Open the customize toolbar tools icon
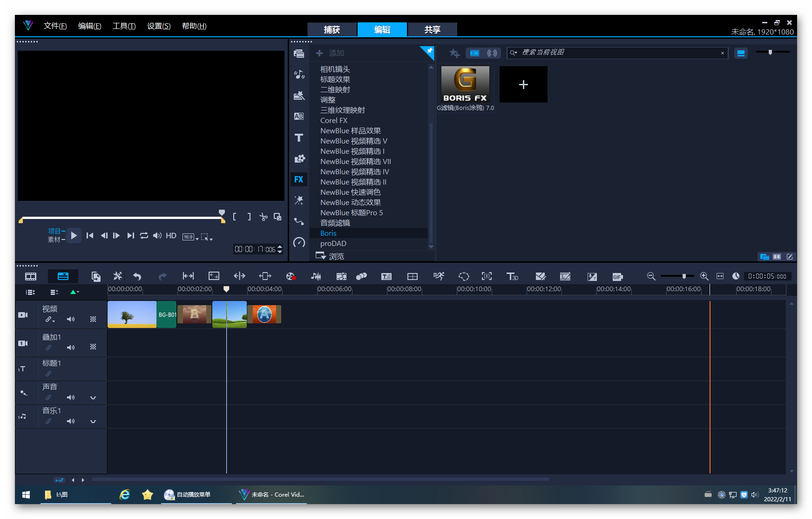812x519 pixels. click(x=117, y=276)
